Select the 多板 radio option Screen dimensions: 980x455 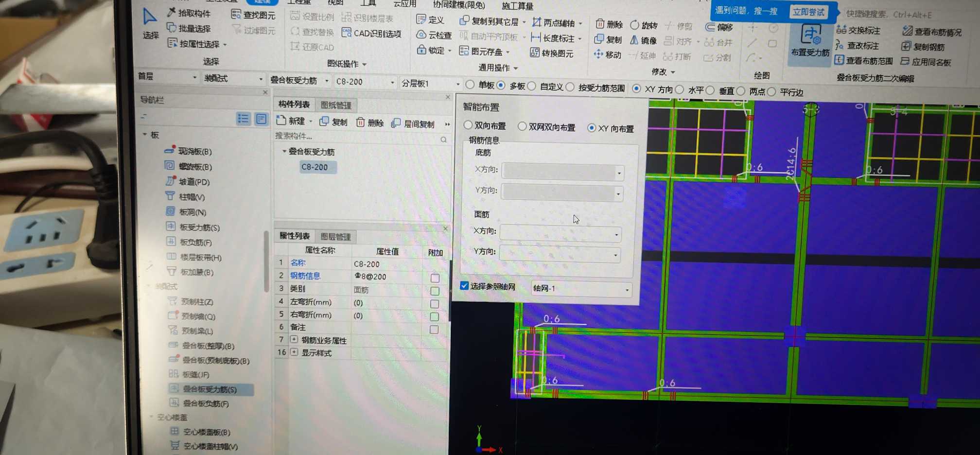(x=501, y=86)
